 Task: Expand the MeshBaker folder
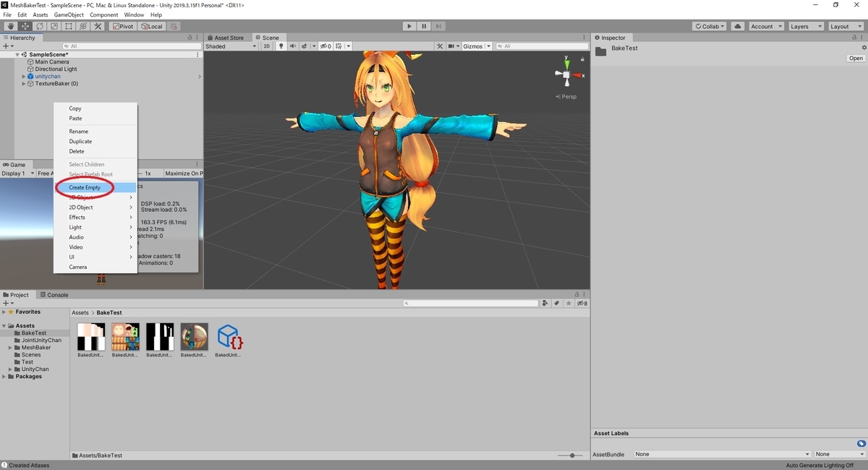coord(10,348)
